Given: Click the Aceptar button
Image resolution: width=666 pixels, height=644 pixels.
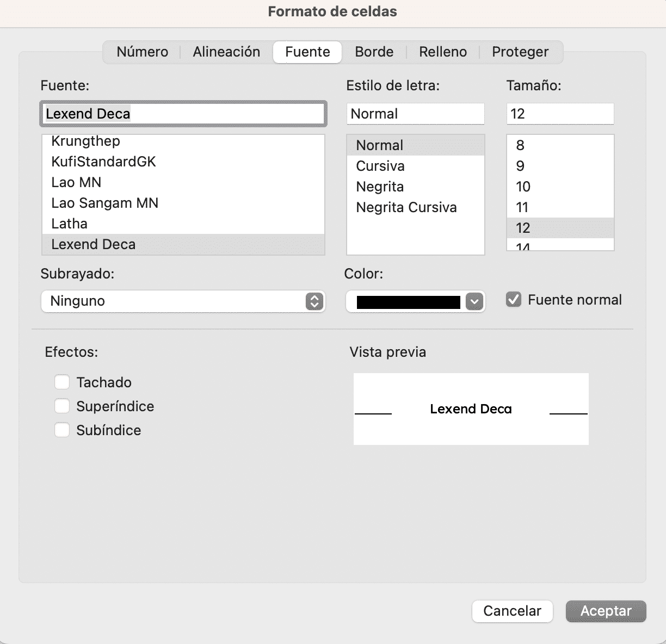Looking at the screenshot, I should point(605,611).
